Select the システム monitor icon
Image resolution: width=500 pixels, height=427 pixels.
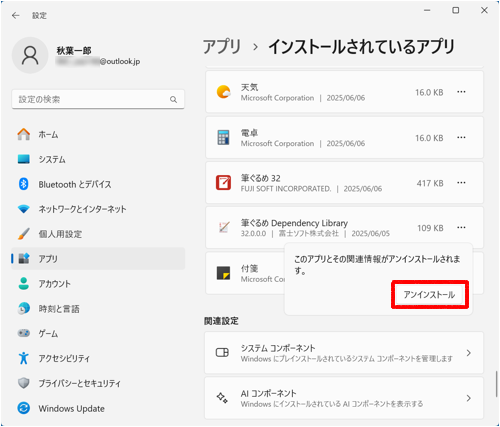tap(24, 159)
